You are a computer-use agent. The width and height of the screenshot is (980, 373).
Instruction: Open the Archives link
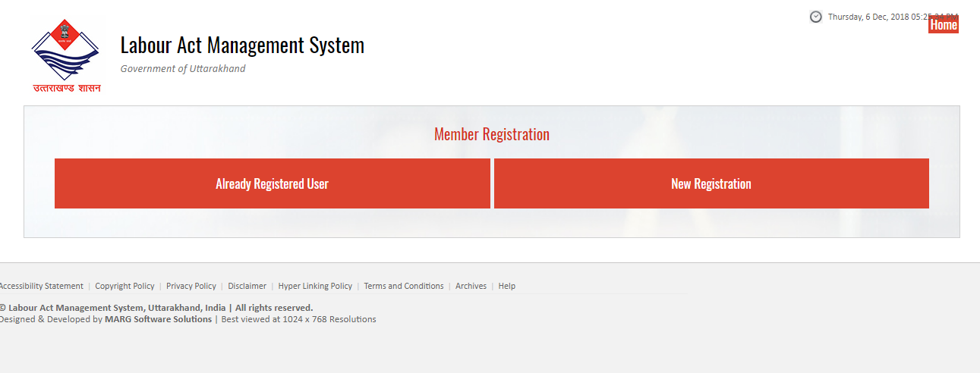471,286
